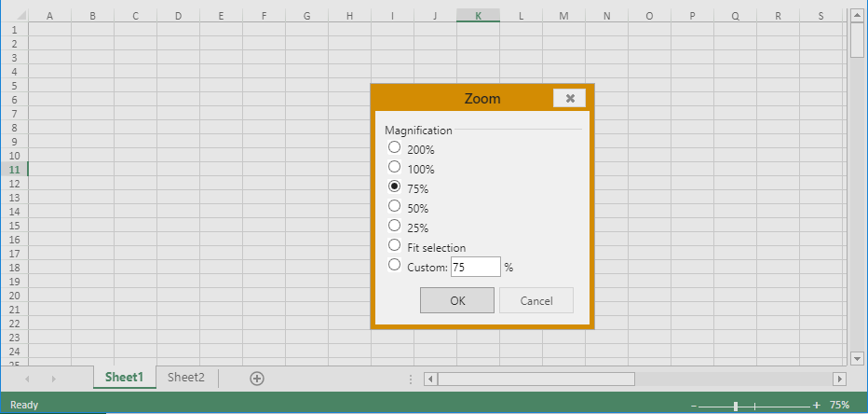
Task: Choose the Fit selection option
Action: click(x=394, y=245)
